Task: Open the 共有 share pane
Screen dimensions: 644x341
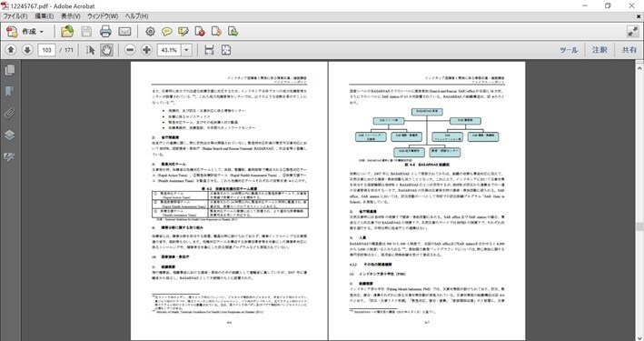Action: [629, 50]
